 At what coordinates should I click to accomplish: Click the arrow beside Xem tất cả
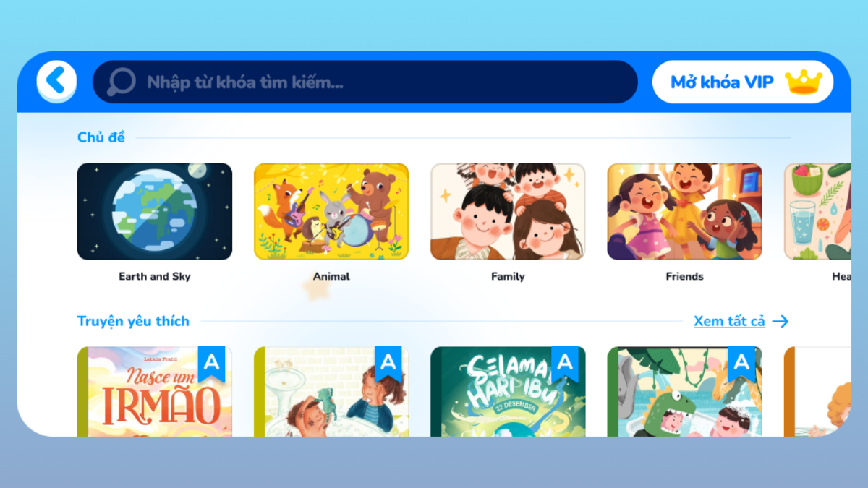click(x=780, y=322)
